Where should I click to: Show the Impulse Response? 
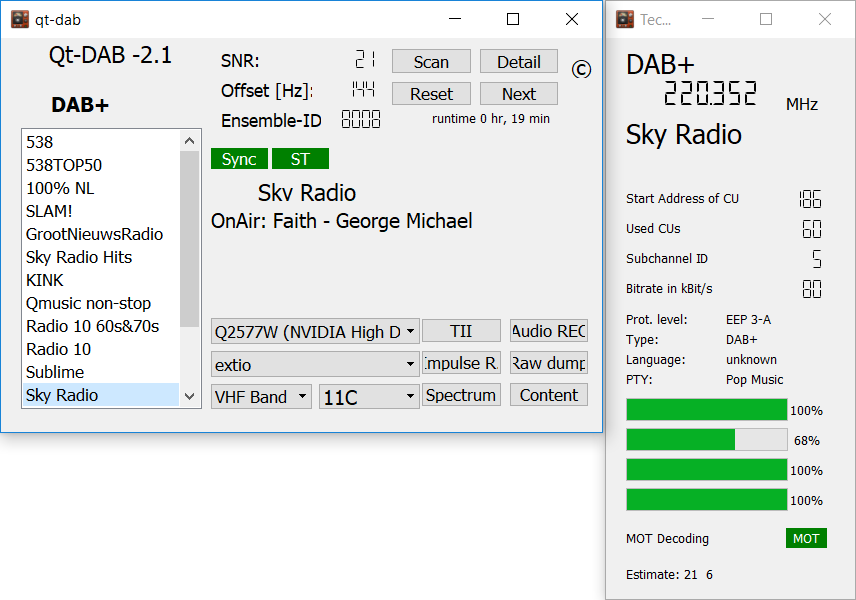coord(461,363)
